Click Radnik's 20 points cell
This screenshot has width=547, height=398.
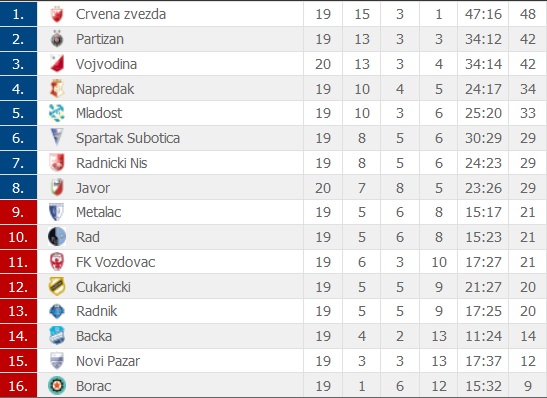pos(528,311)
